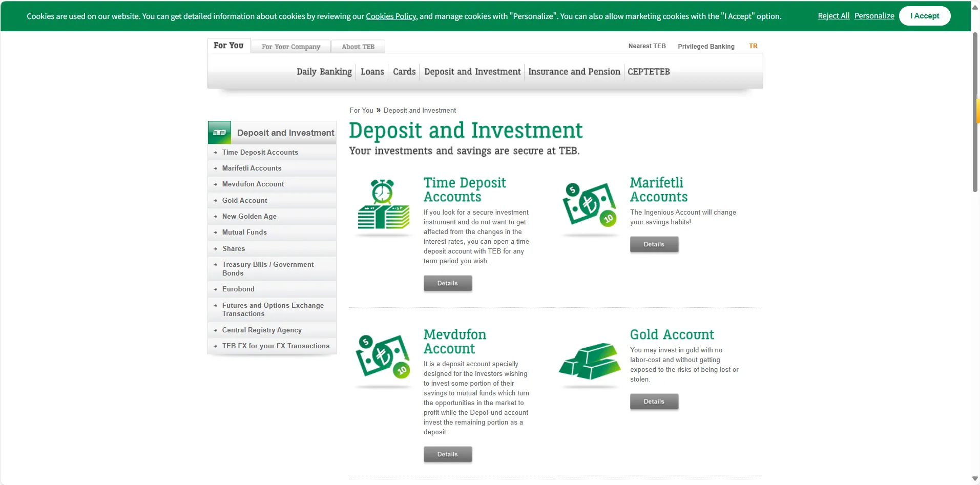The image size is (980, 485).
Task: Open the Personalize cookie settings
Action: click(x=874, y=16)
